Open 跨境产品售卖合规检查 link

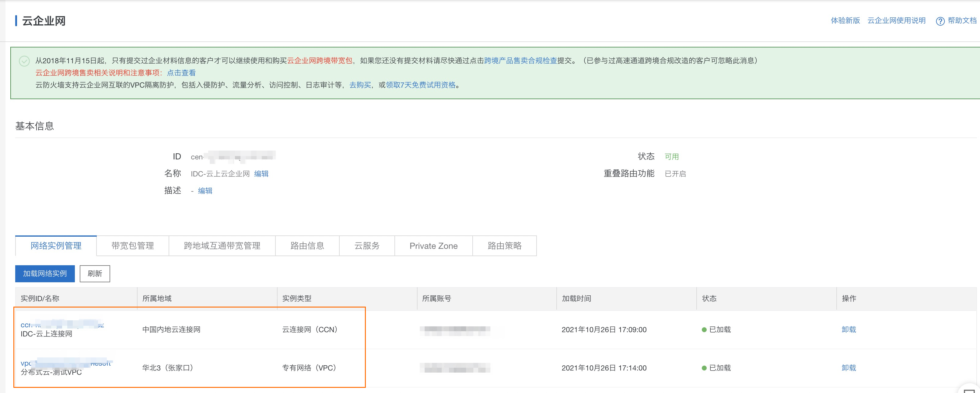click(520, 61)
